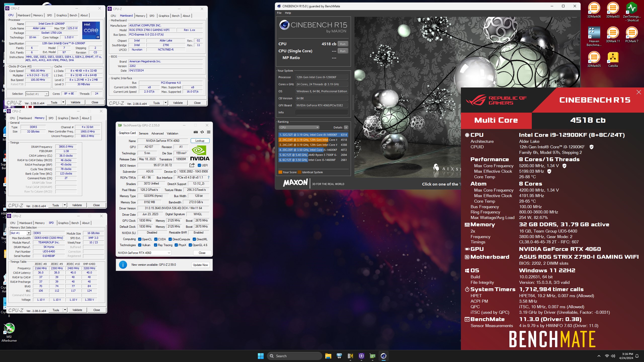
Task: Open the 3DMark06 desktop shortcut
Action: point(594,10)
